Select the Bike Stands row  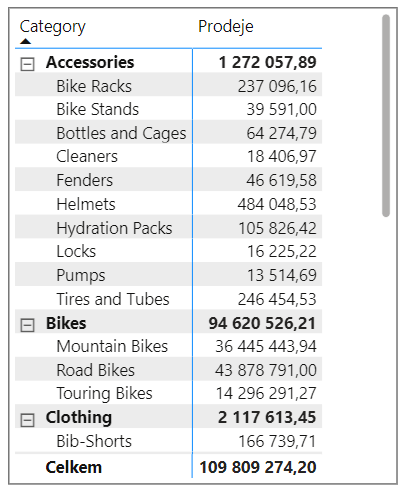click(169, 109)
